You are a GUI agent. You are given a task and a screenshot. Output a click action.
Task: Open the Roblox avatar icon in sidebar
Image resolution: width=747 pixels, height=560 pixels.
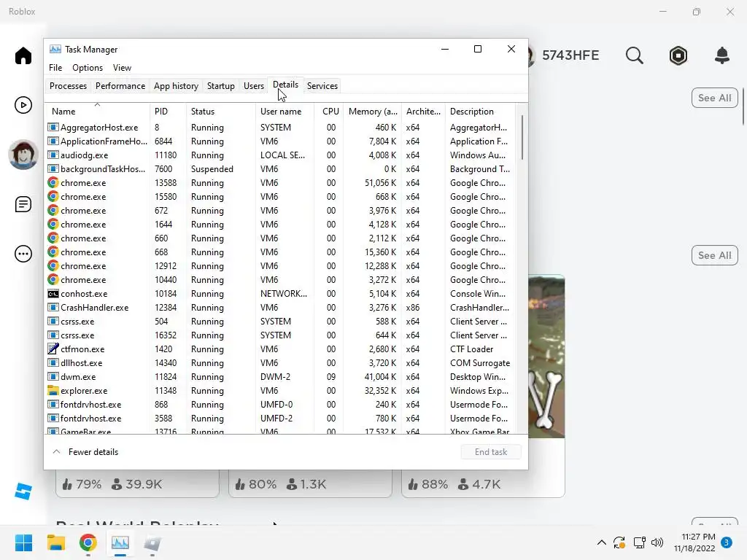[x=23, y=155]
